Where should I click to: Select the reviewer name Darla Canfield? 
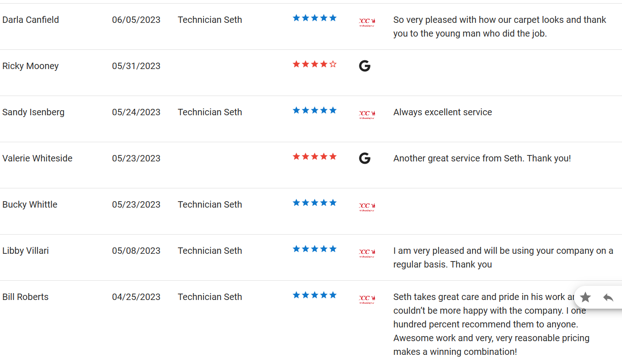point(31,20)
